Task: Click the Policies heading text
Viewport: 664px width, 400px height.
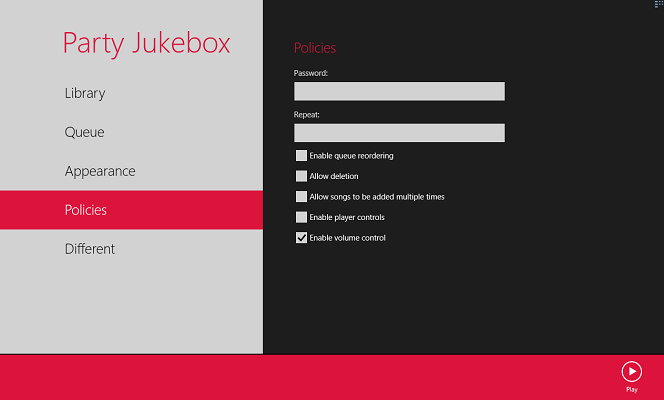Action: coord(315,48)
